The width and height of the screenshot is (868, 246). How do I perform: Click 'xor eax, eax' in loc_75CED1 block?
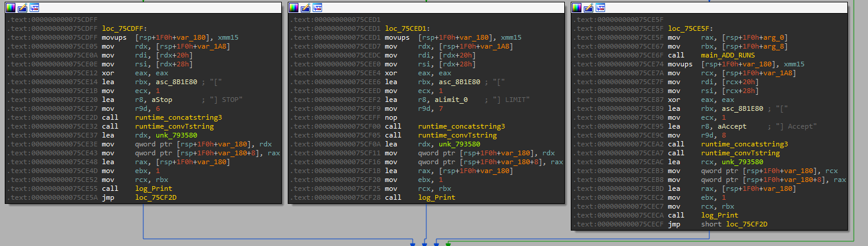click(416, 74)
